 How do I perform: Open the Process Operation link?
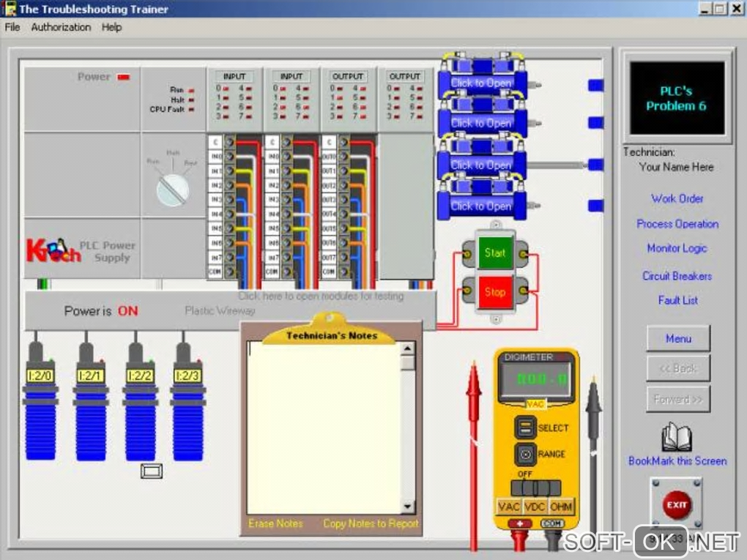(677, 224)
